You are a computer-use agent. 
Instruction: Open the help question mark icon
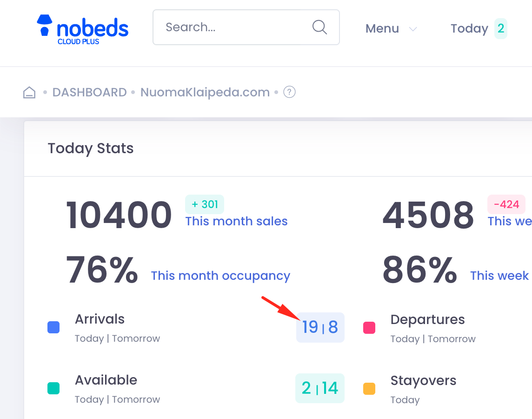[x=289, y=92]
